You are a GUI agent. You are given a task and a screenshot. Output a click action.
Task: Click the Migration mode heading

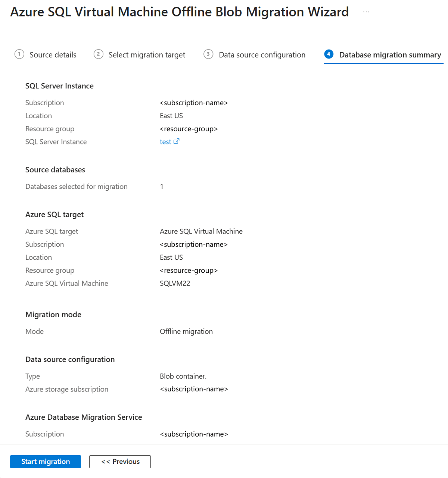click(x=53, y=315)
